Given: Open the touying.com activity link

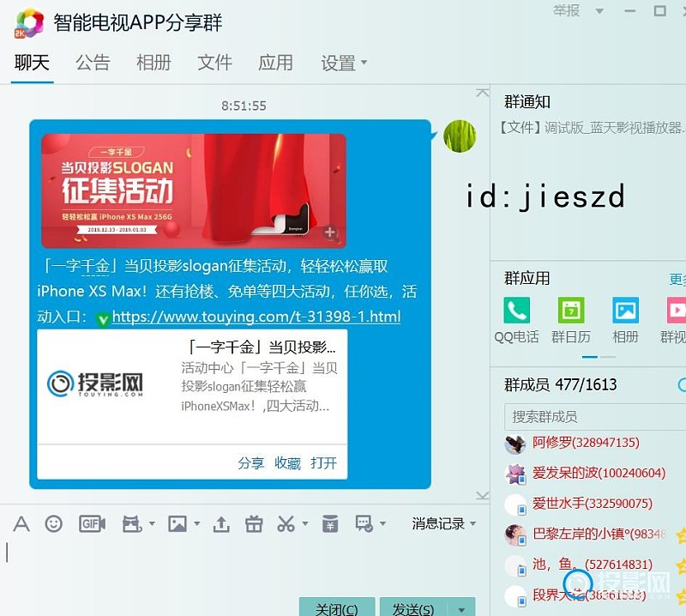Looking at the screenshot, I should [x=256, y=316].
